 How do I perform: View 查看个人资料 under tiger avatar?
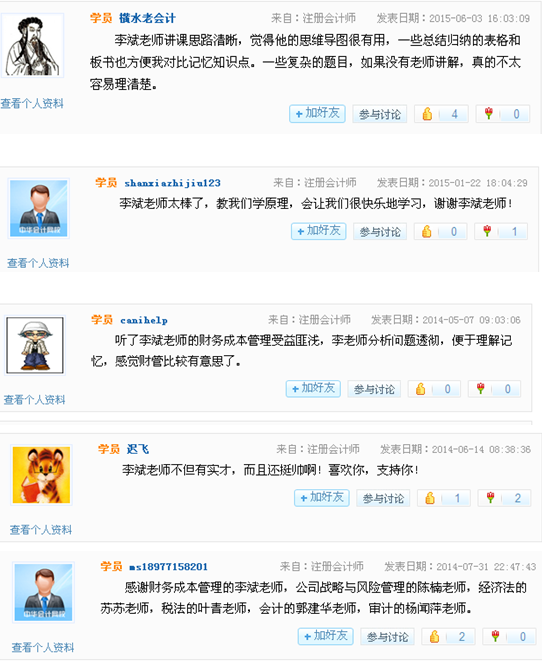41,529
